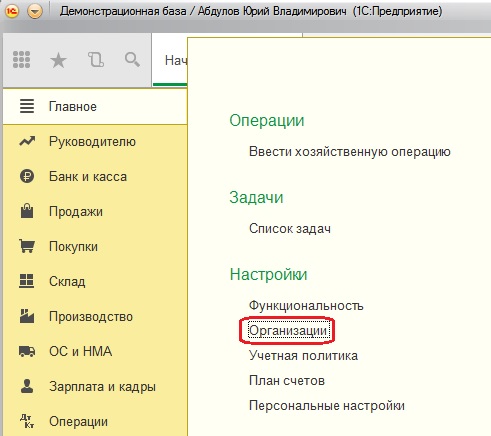Open the План счетов link
This screenshot has width=491, height=436.
(x=287, y=380)
